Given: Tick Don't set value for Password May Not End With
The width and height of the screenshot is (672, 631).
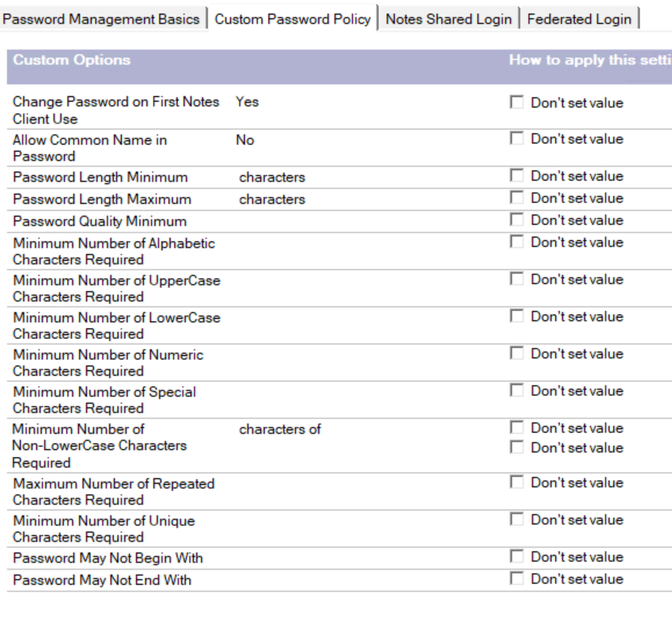Looking at the screenshot, I should pos(517,579).
